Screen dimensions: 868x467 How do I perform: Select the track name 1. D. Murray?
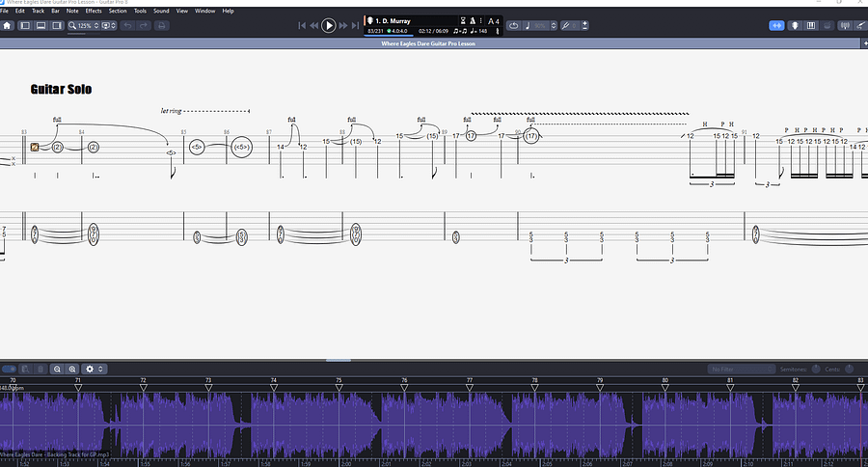(393, 21)
